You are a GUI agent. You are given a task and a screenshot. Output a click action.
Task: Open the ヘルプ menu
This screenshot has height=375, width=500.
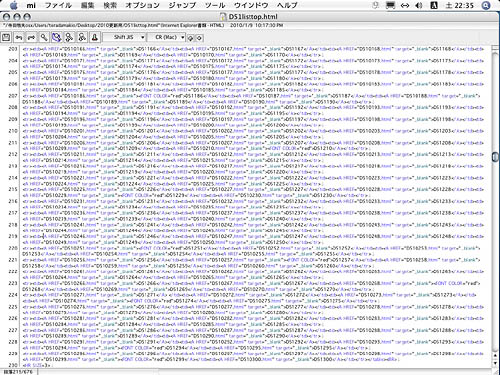[287, 5]
